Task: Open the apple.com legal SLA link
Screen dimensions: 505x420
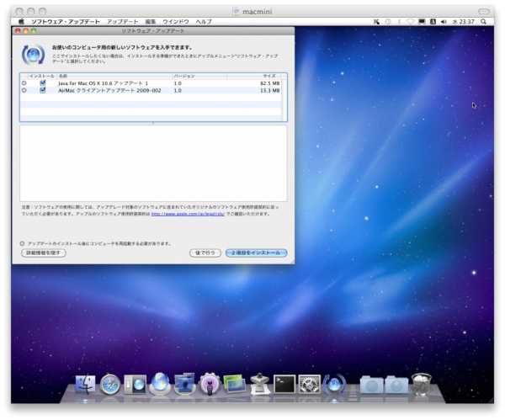Action: click(188, 214)
